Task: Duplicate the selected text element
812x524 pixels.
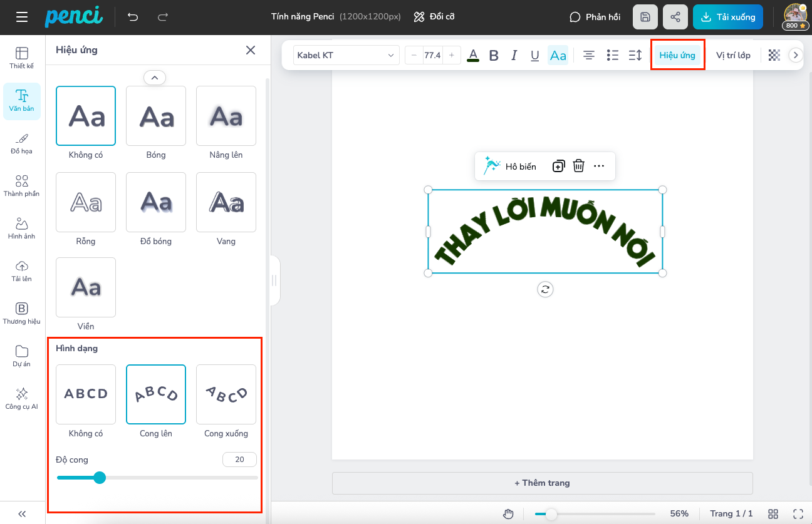Action: coord(558,166)
